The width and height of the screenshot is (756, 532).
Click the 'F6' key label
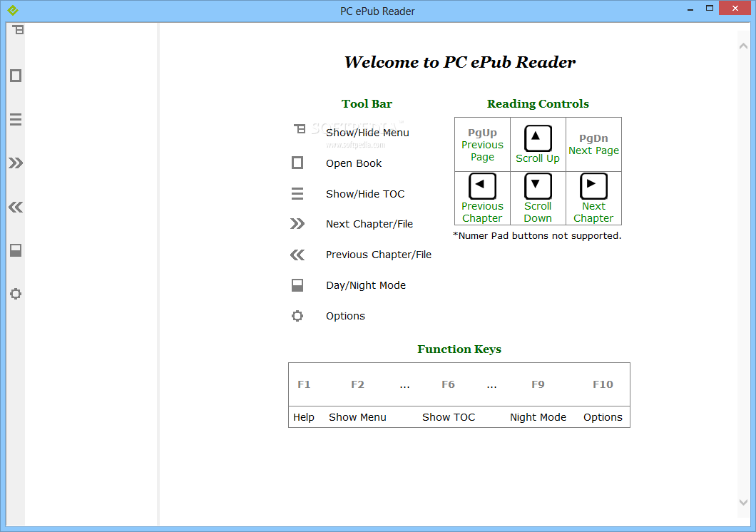pyautogui.click(x=448, y=384)
